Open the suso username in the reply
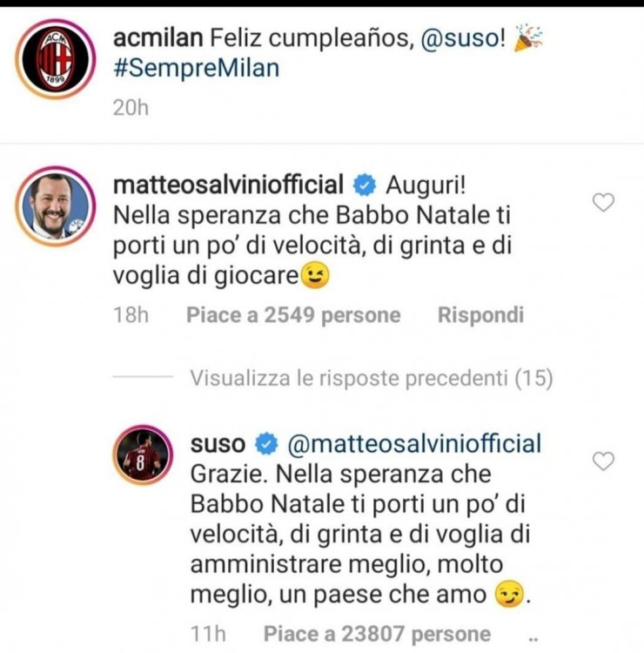 pyautogui.click(x=217, y=444)
